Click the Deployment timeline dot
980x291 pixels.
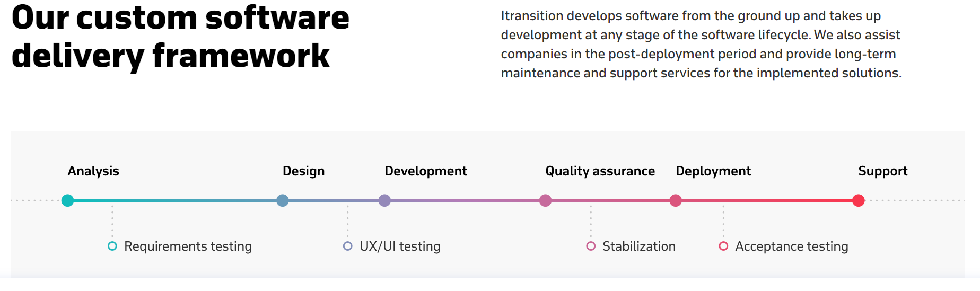pyautogui.click(x=676, y=200)
